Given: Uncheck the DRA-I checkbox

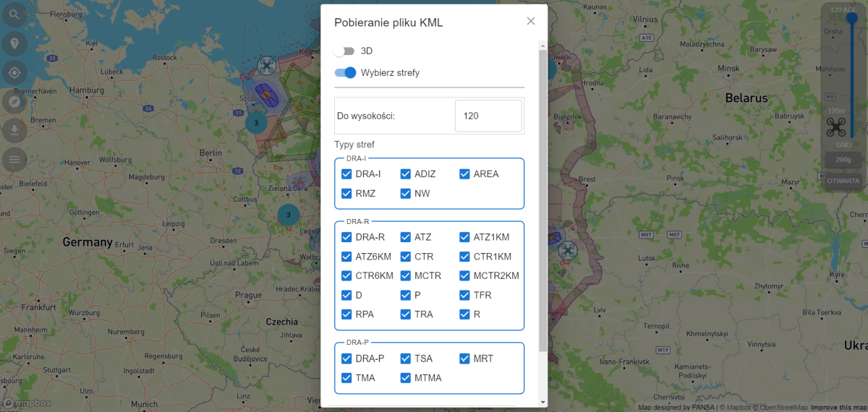Looking at the screenshot, I should click(346, 174).
